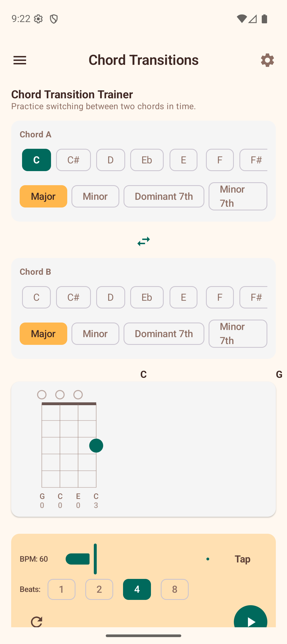Choose C# as Chord B root
The width and height of the screenshot is (287, 644).
pyautogui.click(x=73, y=297)
